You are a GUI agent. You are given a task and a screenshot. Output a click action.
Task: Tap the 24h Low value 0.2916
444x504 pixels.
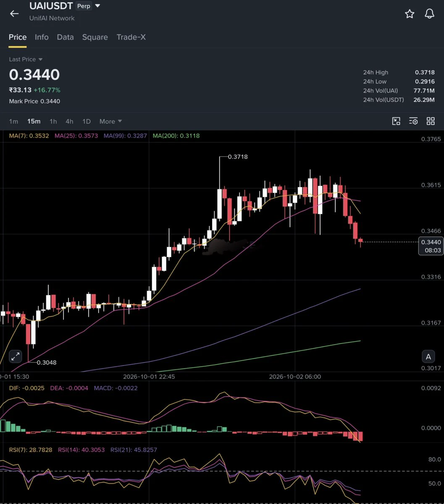pos(425,81)
